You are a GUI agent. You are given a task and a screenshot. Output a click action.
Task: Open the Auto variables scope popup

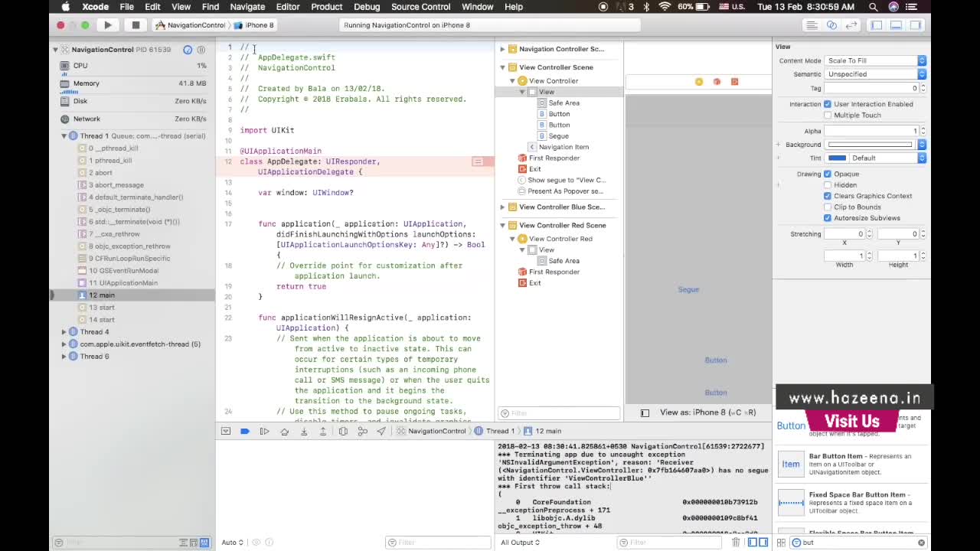point(232,543)
